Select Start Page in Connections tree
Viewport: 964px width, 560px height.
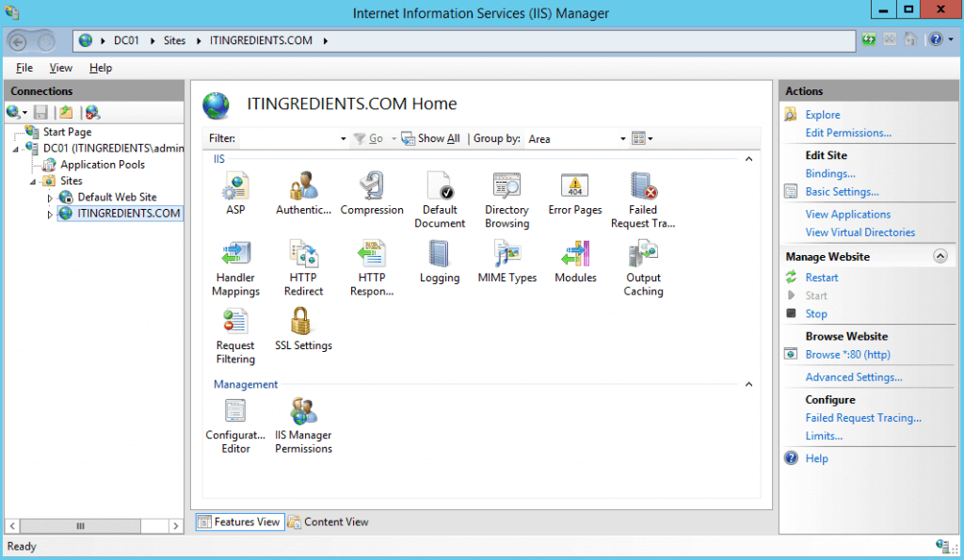pyautogui.click(x=67, y=132)
